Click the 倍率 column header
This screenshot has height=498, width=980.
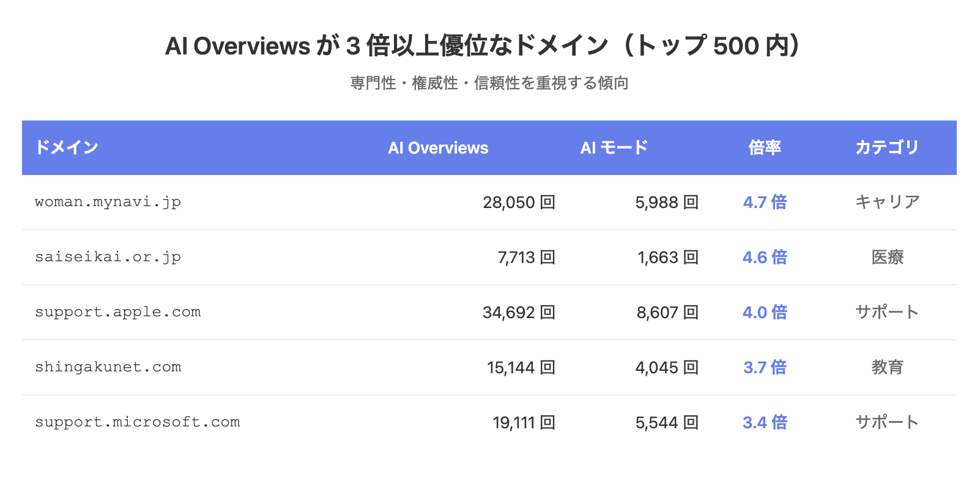765,147
